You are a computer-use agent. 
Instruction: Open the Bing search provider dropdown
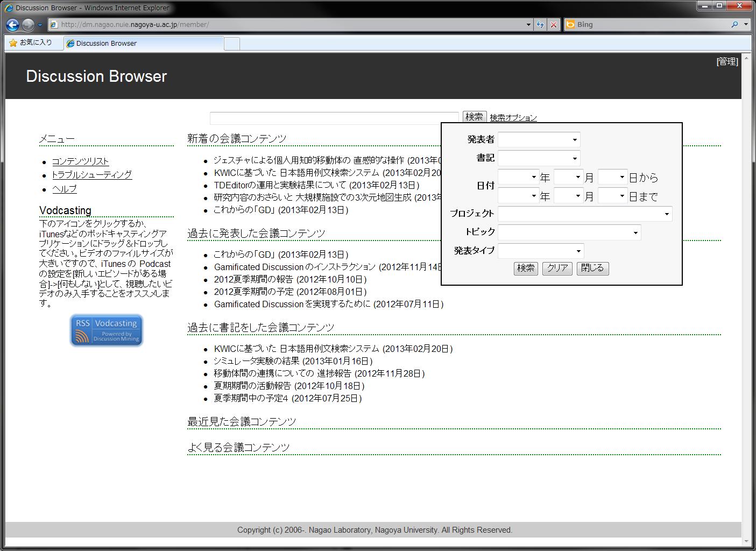click(746, 25)
